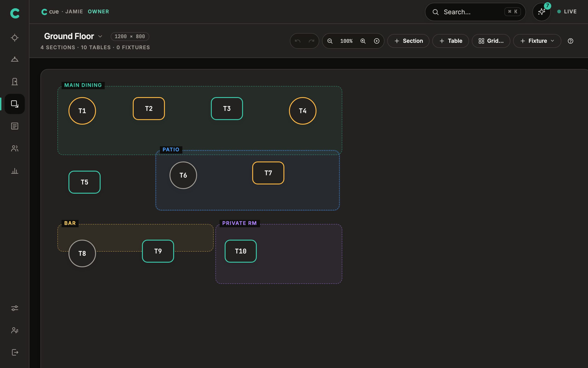Select table T2

pyautogui.click(x=149, y=109)
